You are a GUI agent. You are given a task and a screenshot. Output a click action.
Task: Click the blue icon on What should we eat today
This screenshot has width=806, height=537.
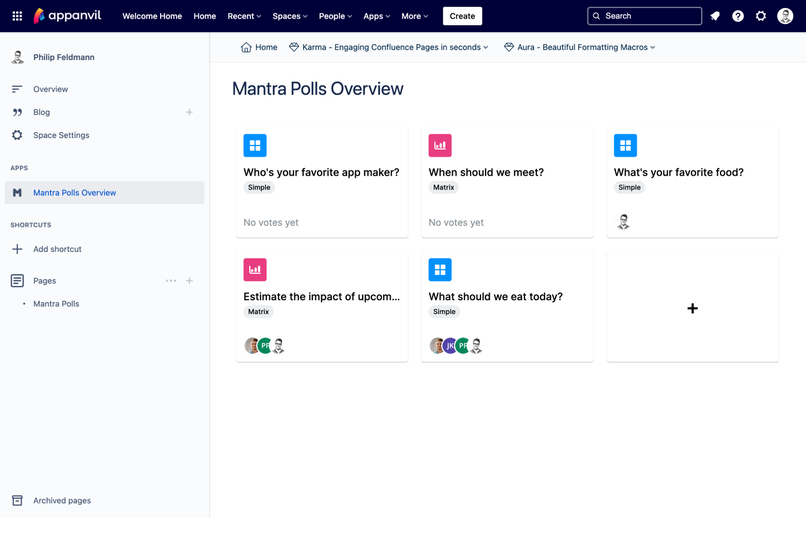(x=440, y=270)
